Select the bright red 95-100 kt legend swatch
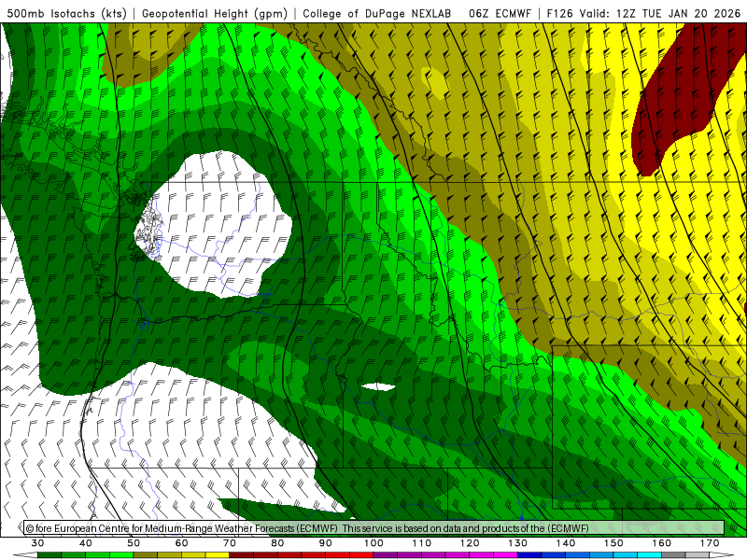This screenshot has width=747, height=560. coord(361,555)
